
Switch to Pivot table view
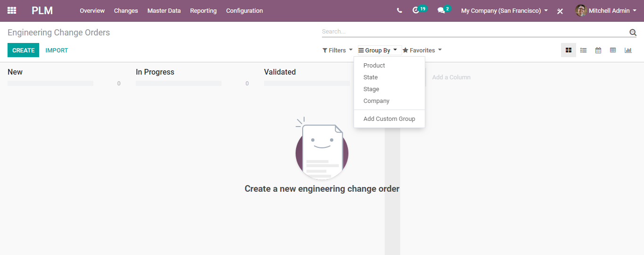(x=613, y=50)
